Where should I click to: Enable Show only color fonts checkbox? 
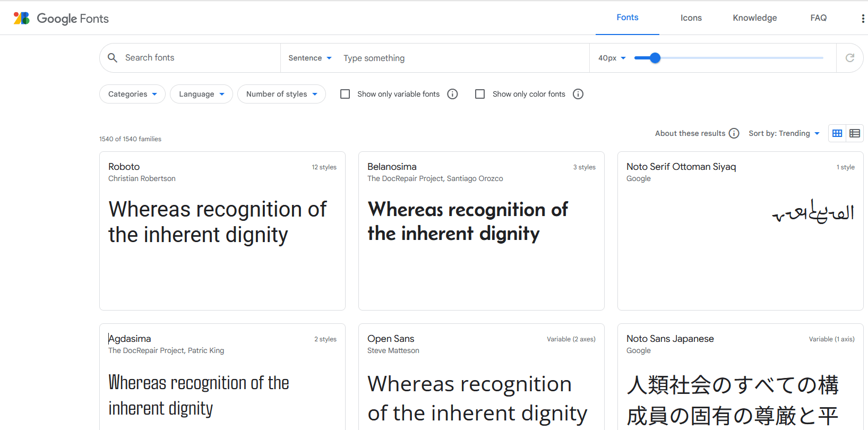click(x=480, y=94)
